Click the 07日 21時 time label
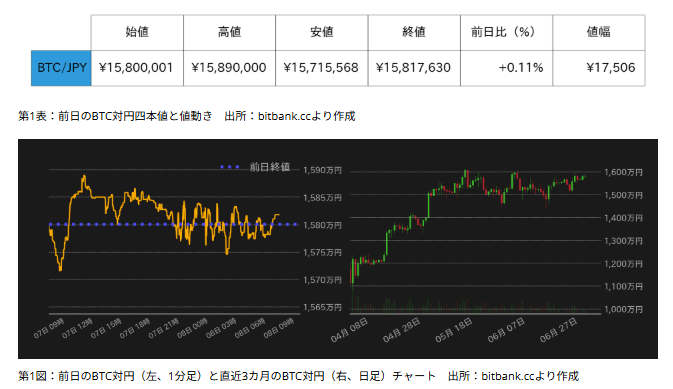673x389 pixels. click(x=164, y=328)
